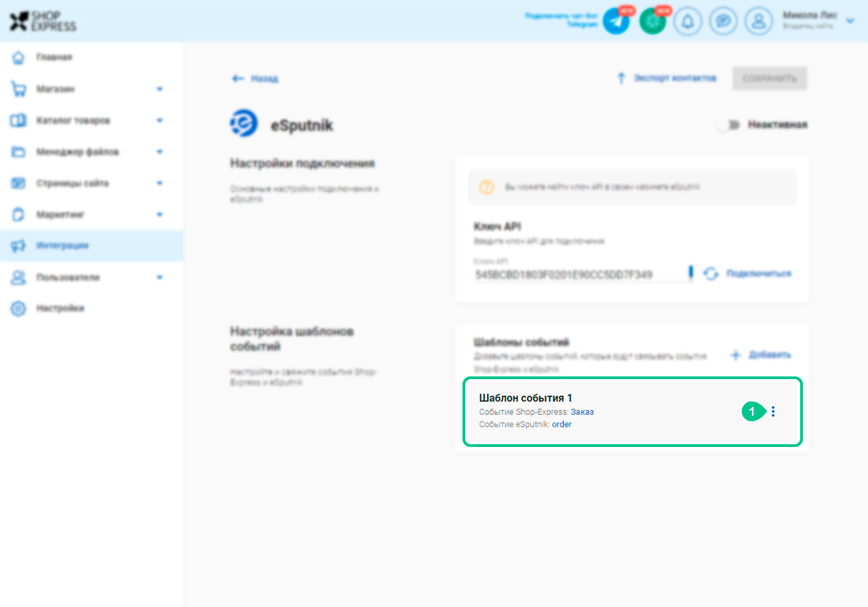Click the Настройки gear icon

[18, 309]
